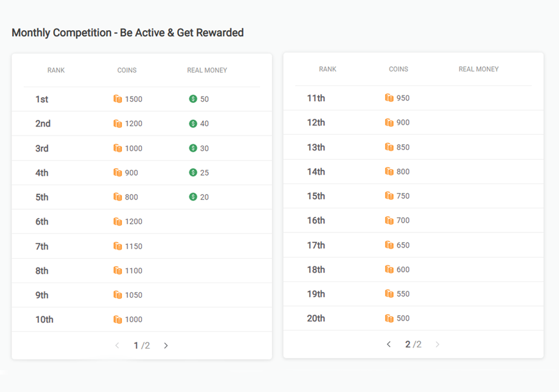Screen dimensions: 559x392
Task: Click REAL MONEY header in left table
Action: point(207,70)
